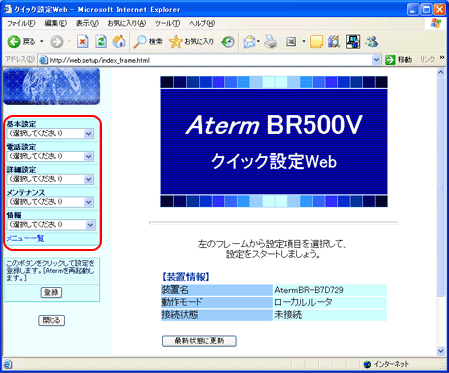This screenshot has width=449, height=373.
Task: Click the Back arrow toolbar icon
Action: click(x=14, y=42)
